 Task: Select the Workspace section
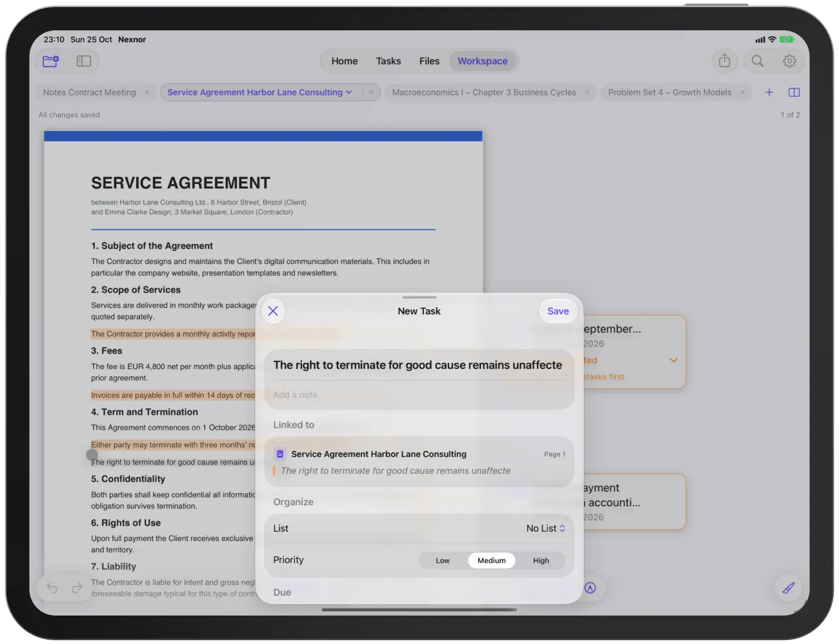point(483,61)
